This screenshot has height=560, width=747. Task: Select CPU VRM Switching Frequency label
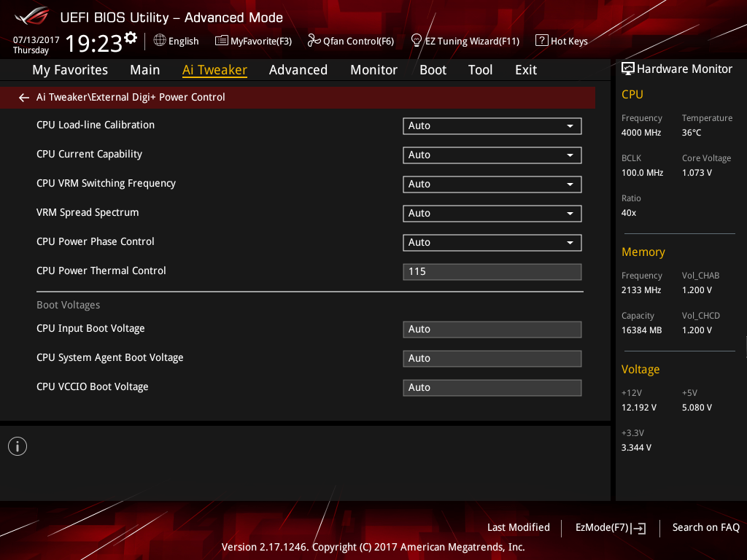click(x=106, y=183)
